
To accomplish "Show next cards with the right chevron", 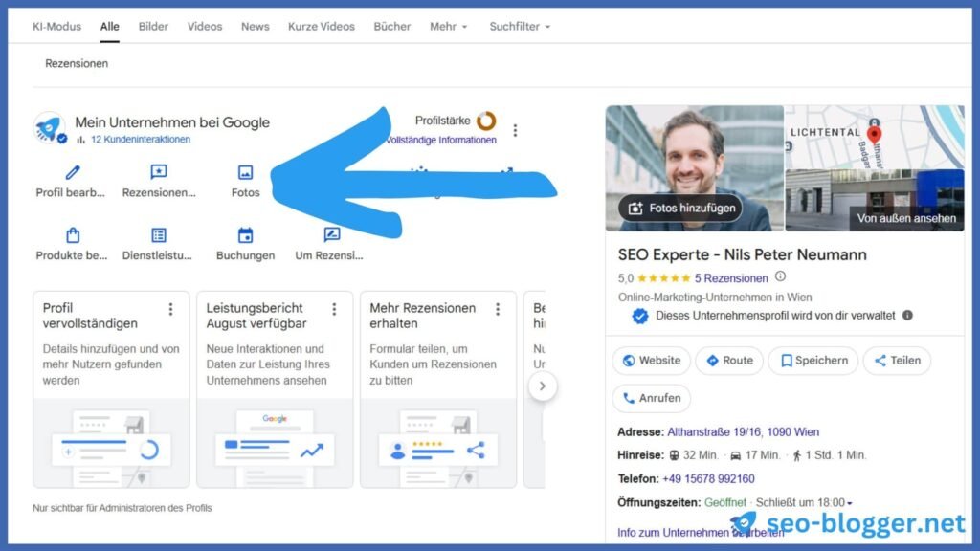I will pos(543,386).
